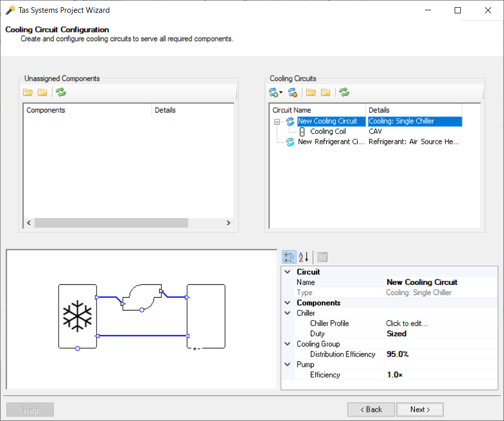Switch property grid to Categorized view
The image size is (504, 421).
click(289, 257)
